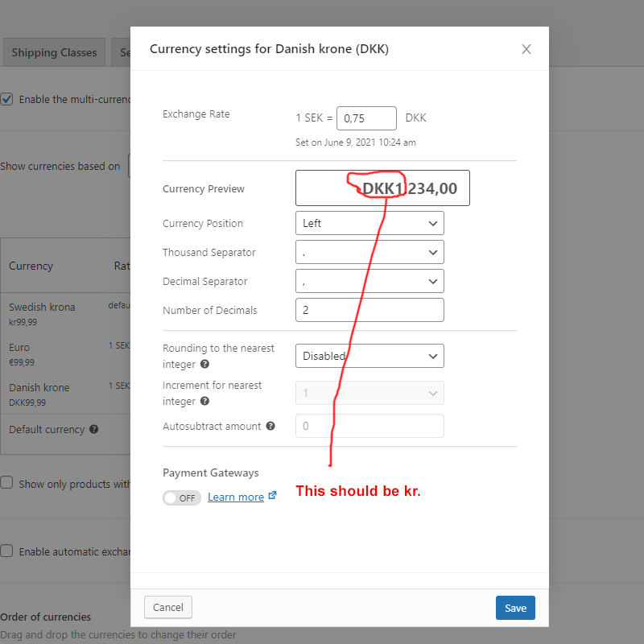This screenshot has width=644, height=644.
Task: Click help icon next to Rounding to nearest integer
Action: [x=205, y=364]
